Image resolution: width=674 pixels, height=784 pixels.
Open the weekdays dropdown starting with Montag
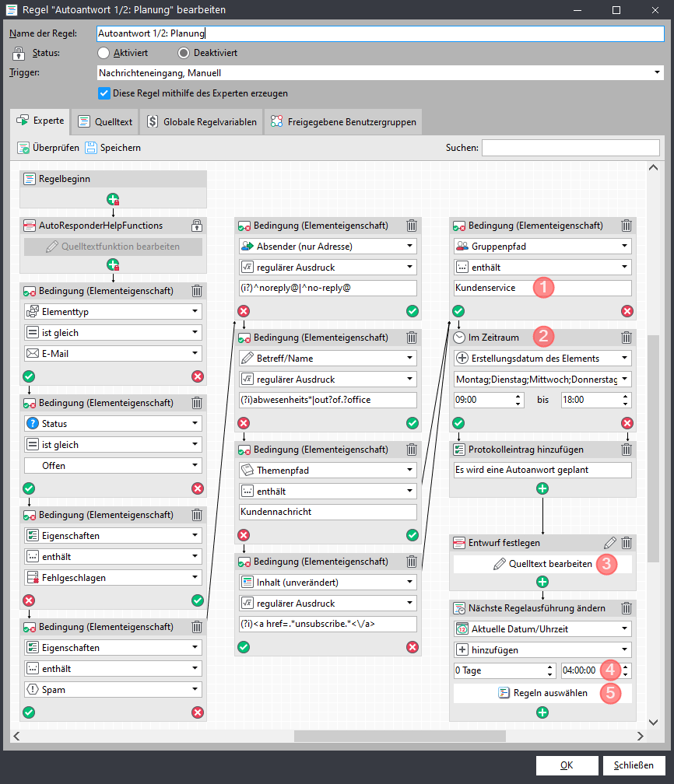[x=542, y=379]
